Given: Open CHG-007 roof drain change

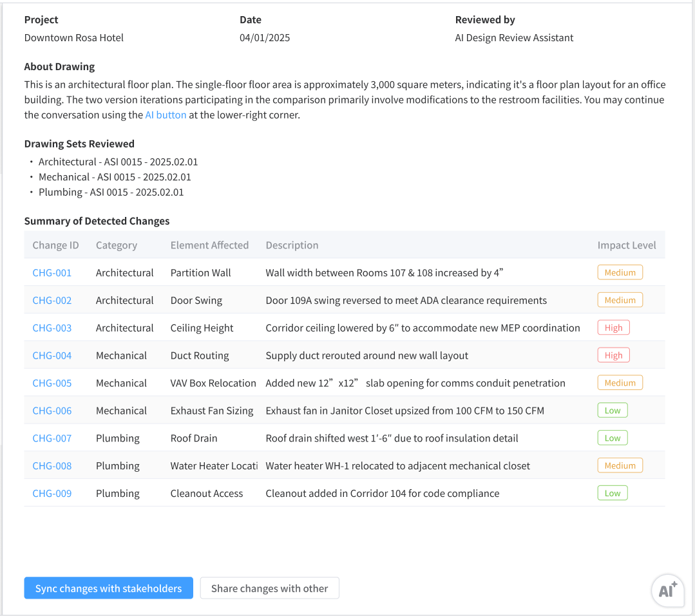Looking at the screenshot, I should click(52, 438).
